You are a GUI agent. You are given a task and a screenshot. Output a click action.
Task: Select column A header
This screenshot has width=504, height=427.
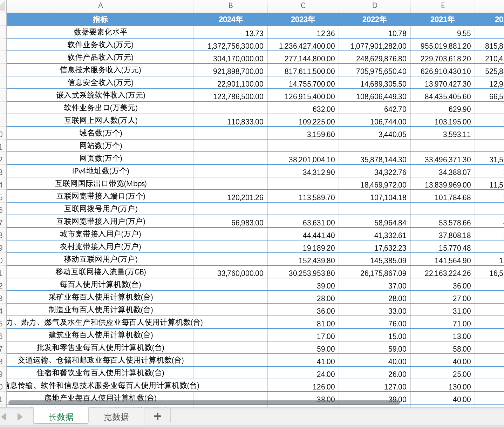pos(100,6)
